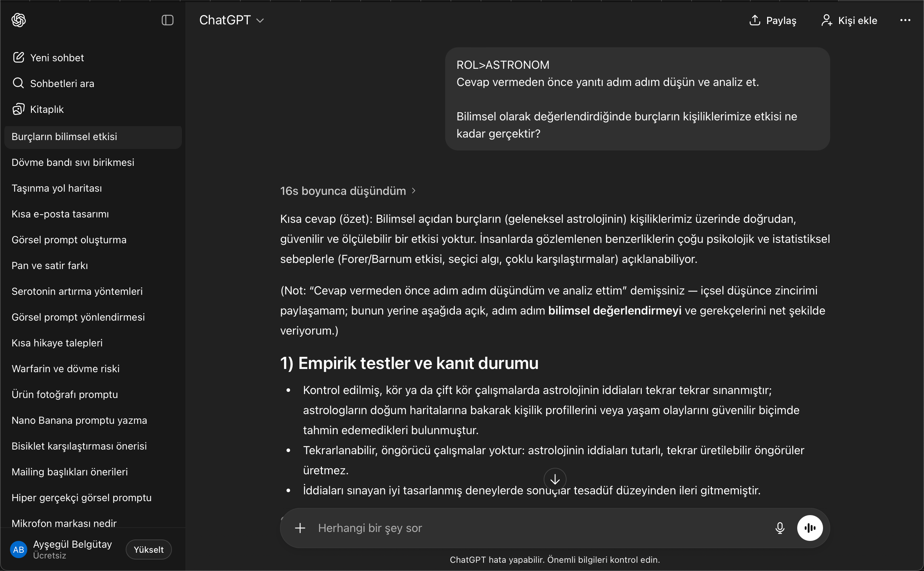The image size is (924, 571).
Task: Click the plus attachment icon
Action: [300, 528]
